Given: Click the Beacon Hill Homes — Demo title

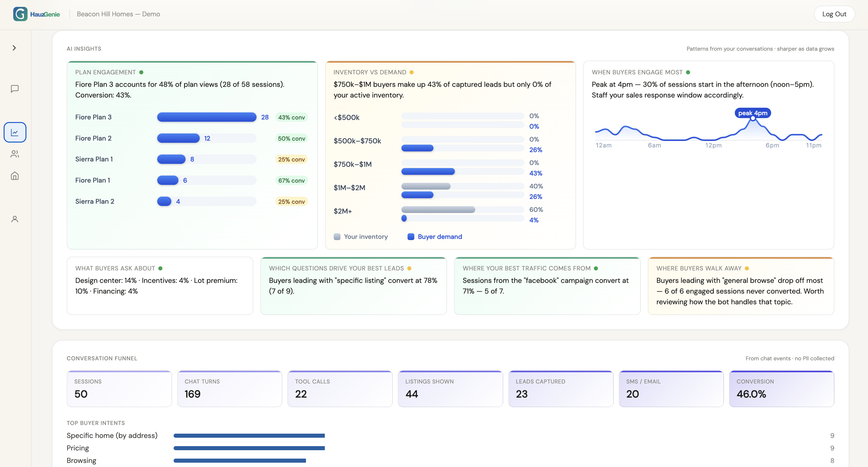Looking at the screenshot, I should click(118, 14).
